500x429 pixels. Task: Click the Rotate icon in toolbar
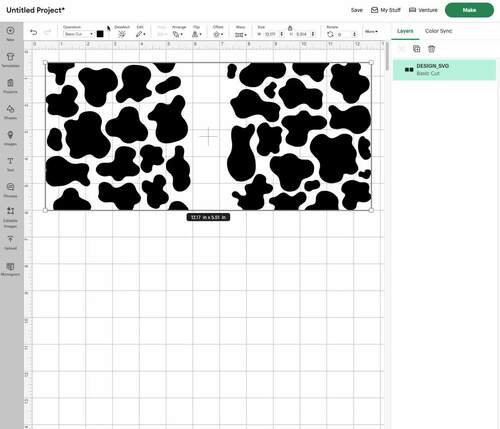[330, 34]
